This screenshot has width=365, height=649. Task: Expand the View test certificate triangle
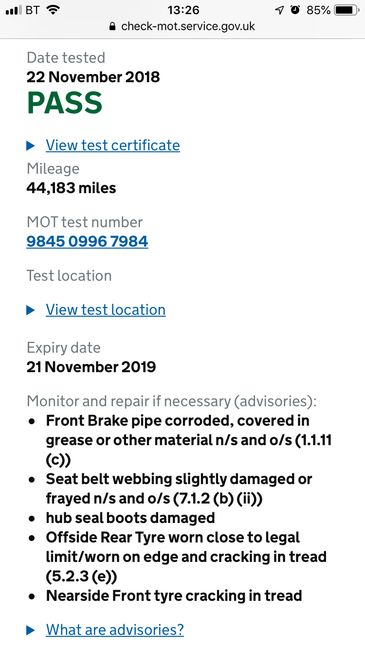[x=31, y=146]
